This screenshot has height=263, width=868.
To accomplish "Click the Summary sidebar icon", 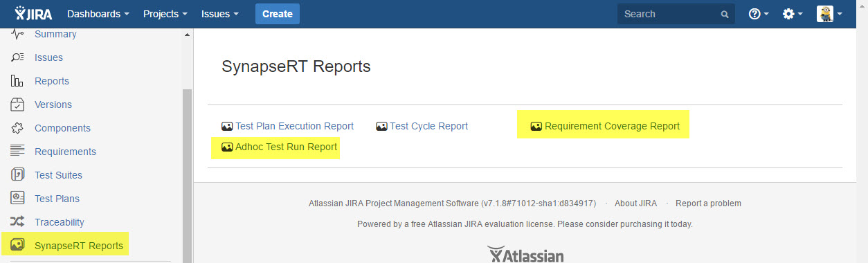I will pos(18,34).
